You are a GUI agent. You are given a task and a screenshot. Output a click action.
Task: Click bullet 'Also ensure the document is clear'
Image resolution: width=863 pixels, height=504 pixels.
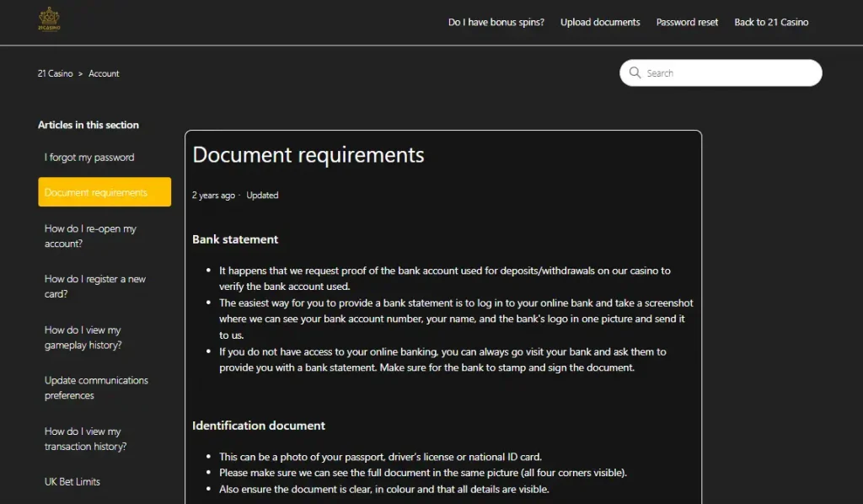tap(384, 489)
